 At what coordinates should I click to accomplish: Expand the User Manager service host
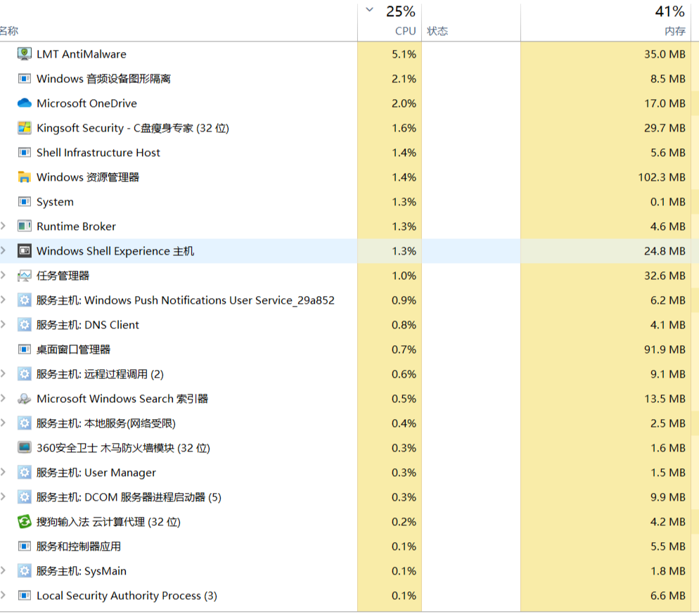3,472
